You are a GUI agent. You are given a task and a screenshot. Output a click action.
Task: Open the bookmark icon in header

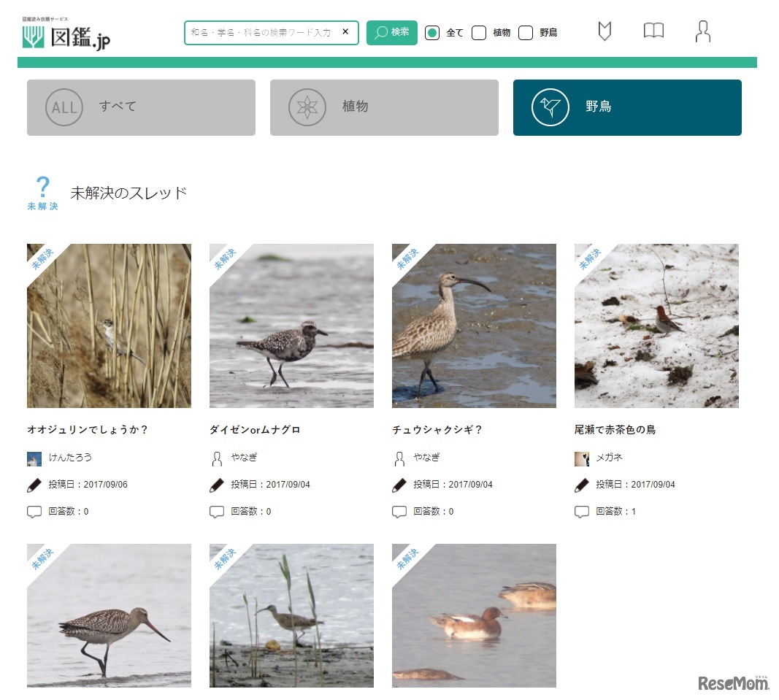coord(604,31)
